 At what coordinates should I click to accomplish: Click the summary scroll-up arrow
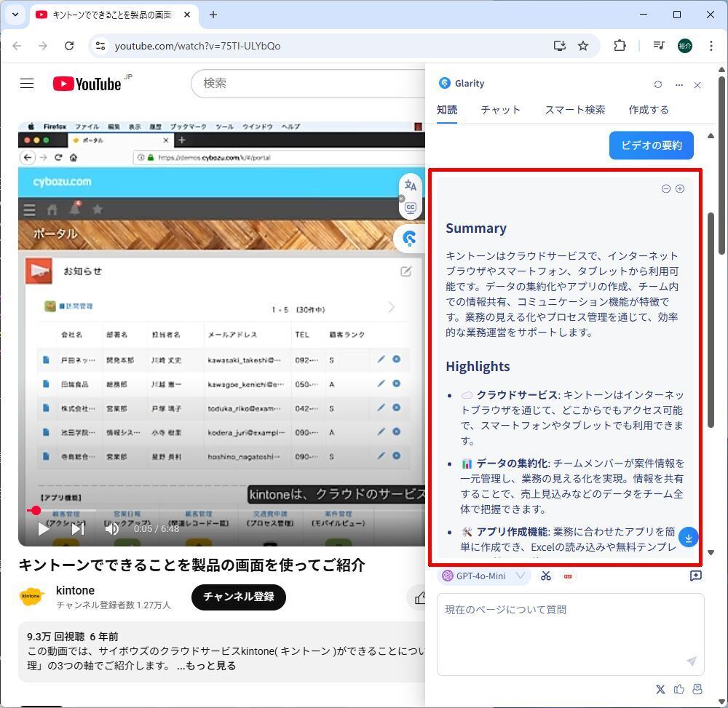711,136
